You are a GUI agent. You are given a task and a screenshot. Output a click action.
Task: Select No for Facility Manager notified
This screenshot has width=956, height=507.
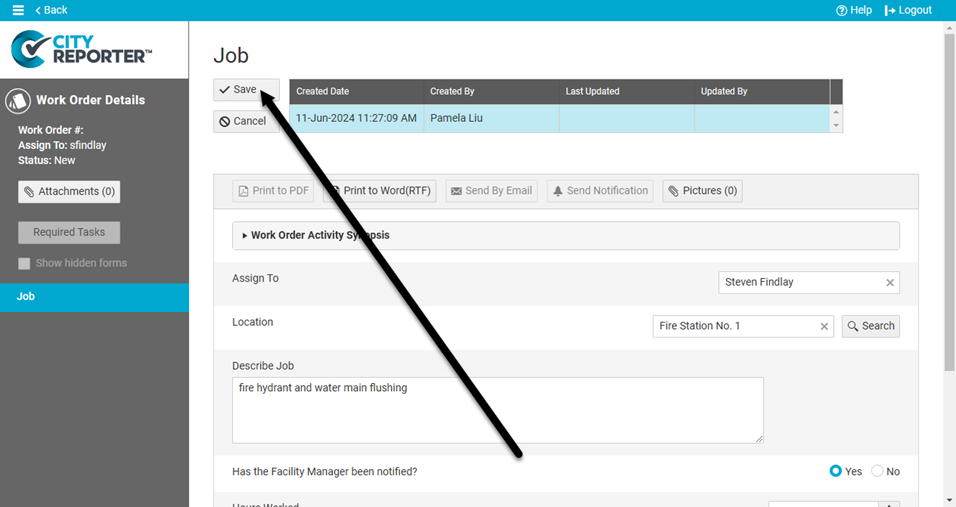[878, 471]
